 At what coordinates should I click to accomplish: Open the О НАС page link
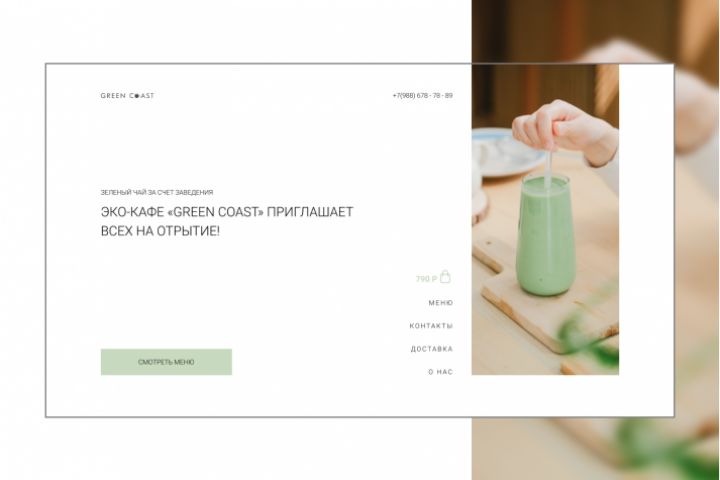tap(440, 372)
